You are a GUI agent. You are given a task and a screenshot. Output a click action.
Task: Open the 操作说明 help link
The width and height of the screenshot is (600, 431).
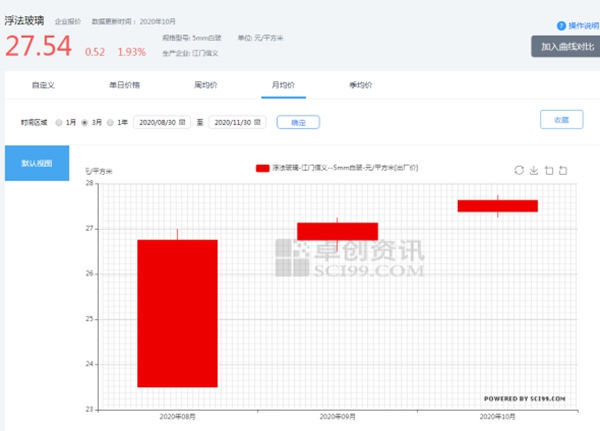584,26
